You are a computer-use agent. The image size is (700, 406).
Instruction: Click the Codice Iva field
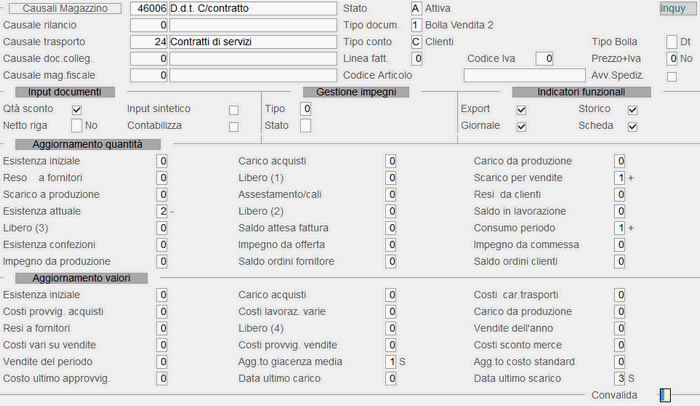[x=544, y=59]
